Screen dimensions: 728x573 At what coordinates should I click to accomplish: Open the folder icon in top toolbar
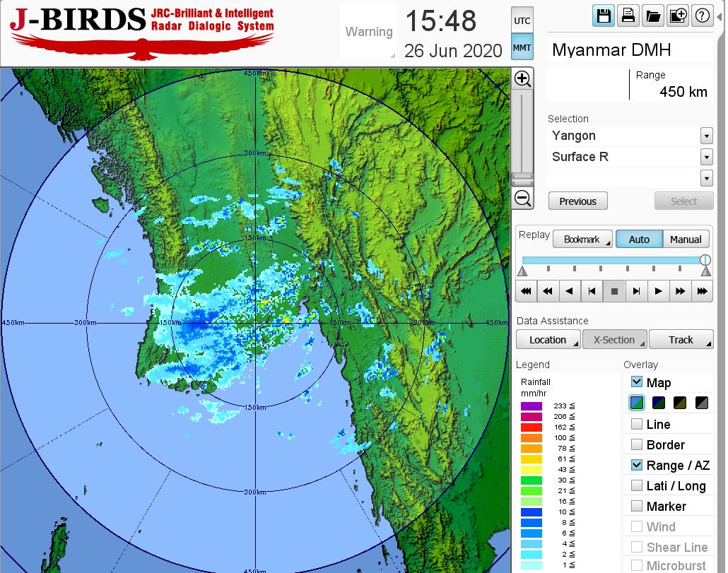[x=652, y=16]
